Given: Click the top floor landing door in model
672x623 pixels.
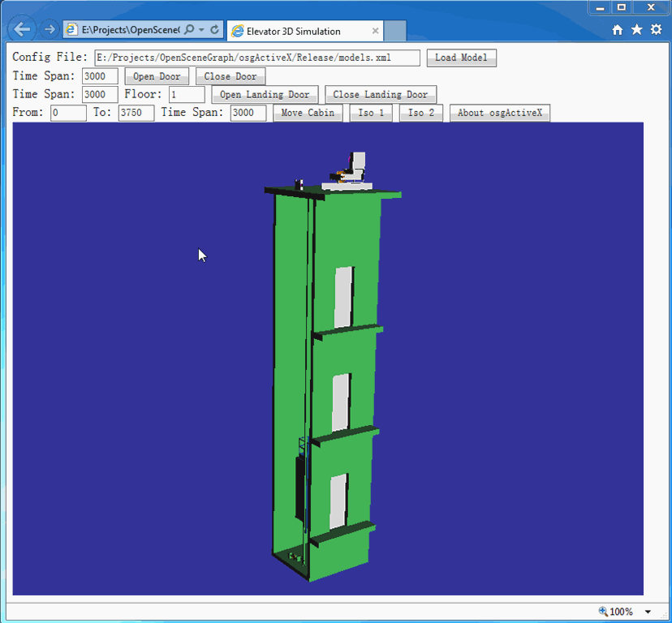Looking at the screenshot, I should click(344, 297).
